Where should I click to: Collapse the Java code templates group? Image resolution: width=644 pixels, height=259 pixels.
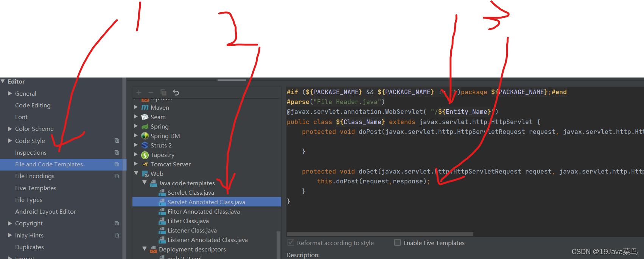(145, 183)
